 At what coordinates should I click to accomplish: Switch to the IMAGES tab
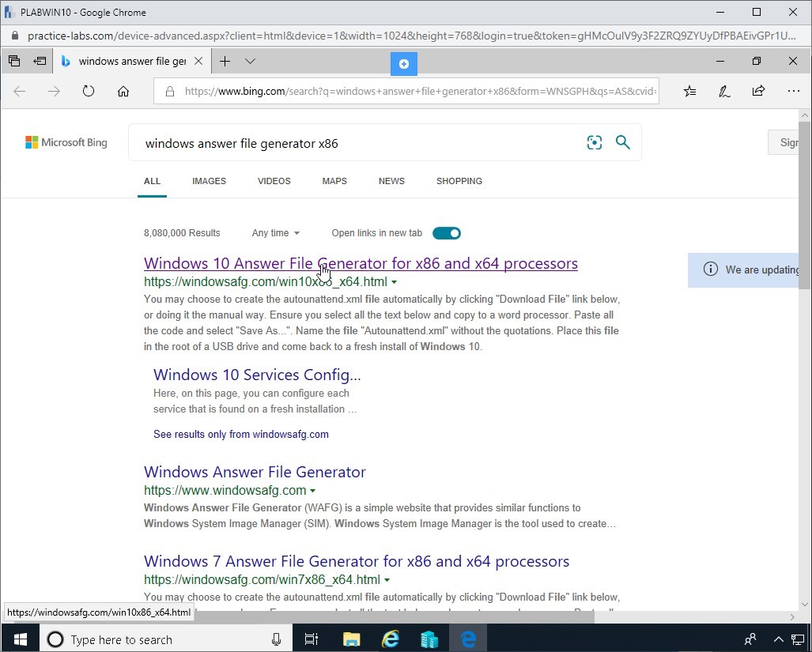click(210, 181)
